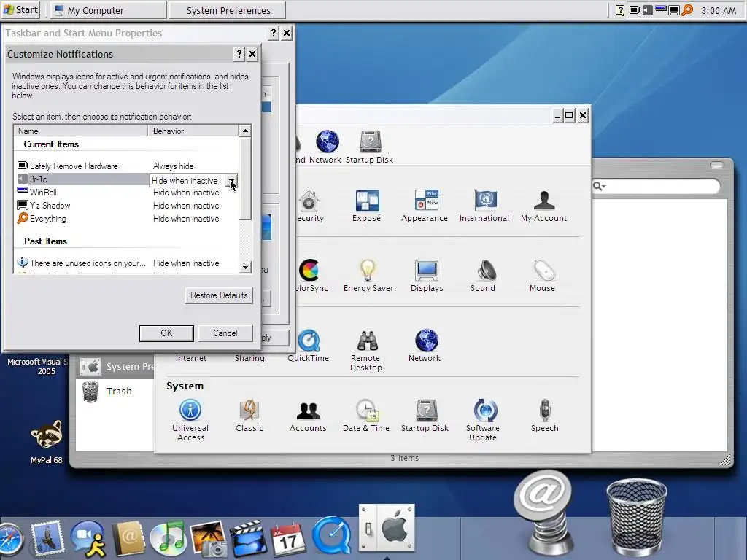
Task: Launch iTunes from the dock
Action: click(x=168, y=539)
